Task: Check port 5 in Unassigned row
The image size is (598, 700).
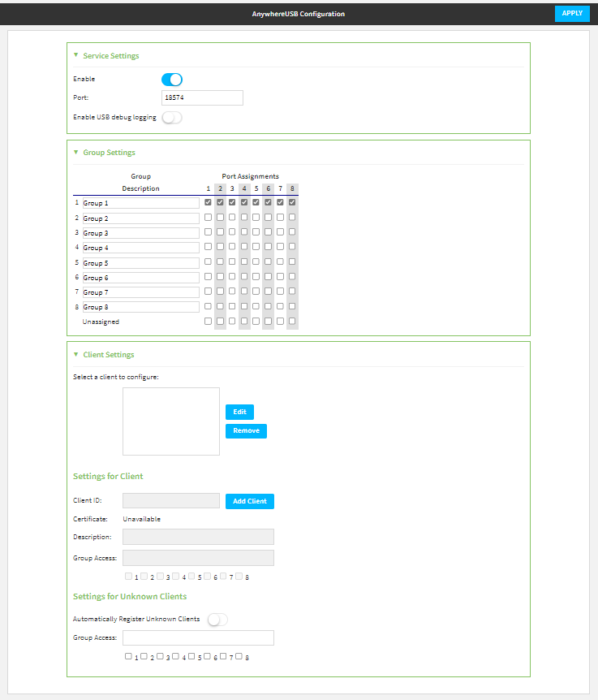Action: pos(256,321)
